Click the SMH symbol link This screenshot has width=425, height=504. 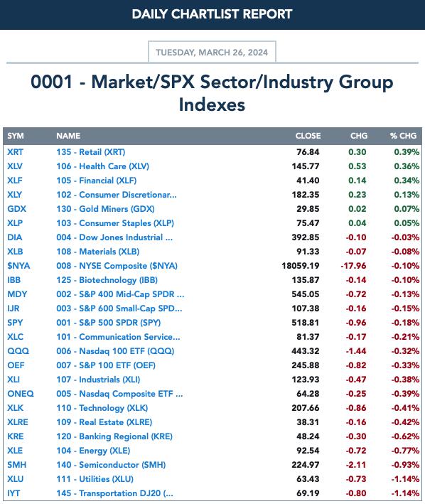click(17, 465)
